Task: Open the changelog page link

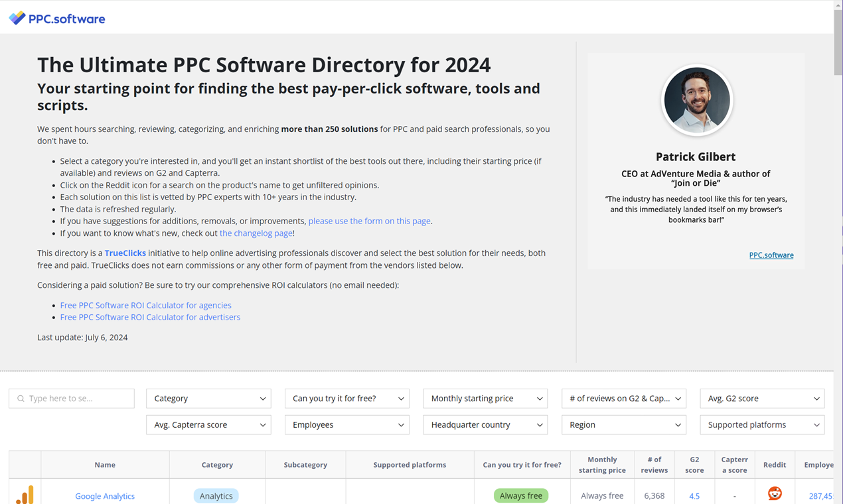Action: point(256,233)
